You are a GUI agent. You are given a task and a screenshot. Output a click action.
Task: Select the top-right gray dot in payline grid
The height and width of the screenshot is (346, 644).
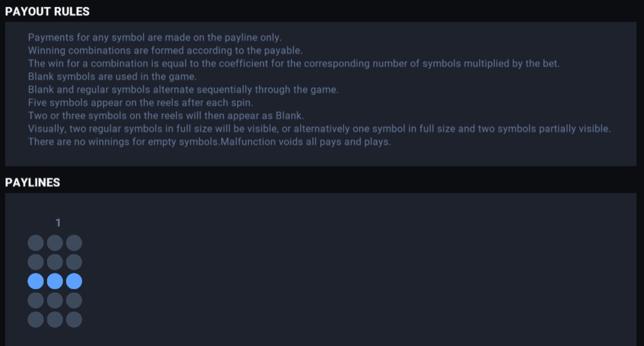(x=74, y=243)
